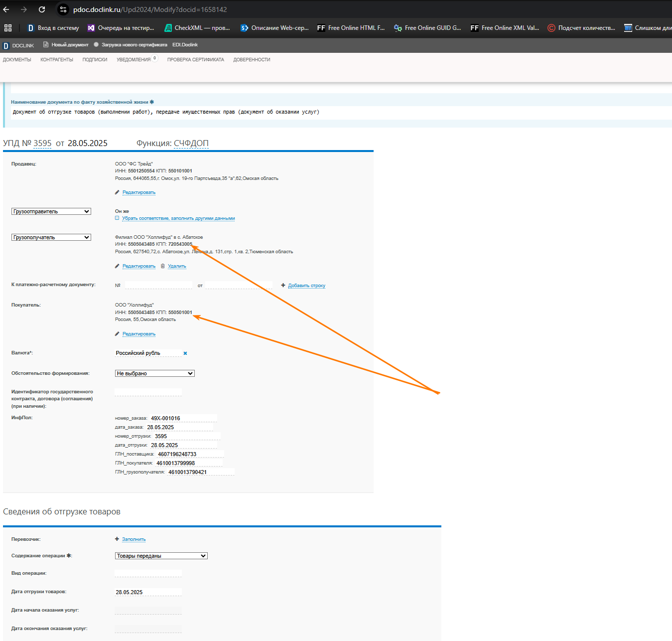Click minus icon before 'Убрать соответствие'

117,218
